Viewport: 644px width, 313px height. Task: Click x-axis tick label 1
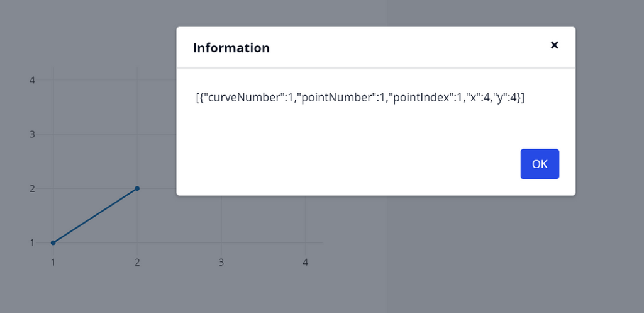(53, 262)
